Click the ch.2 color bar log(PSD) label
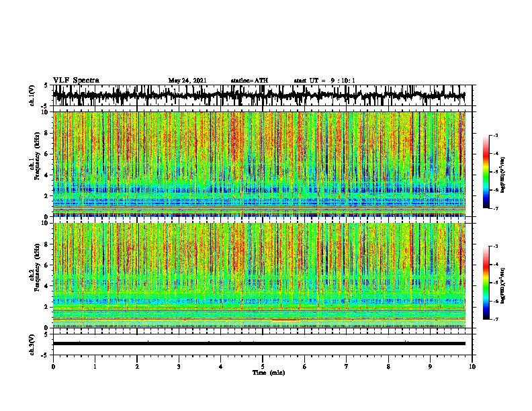The image size is (532, 411). coord(503,284)
